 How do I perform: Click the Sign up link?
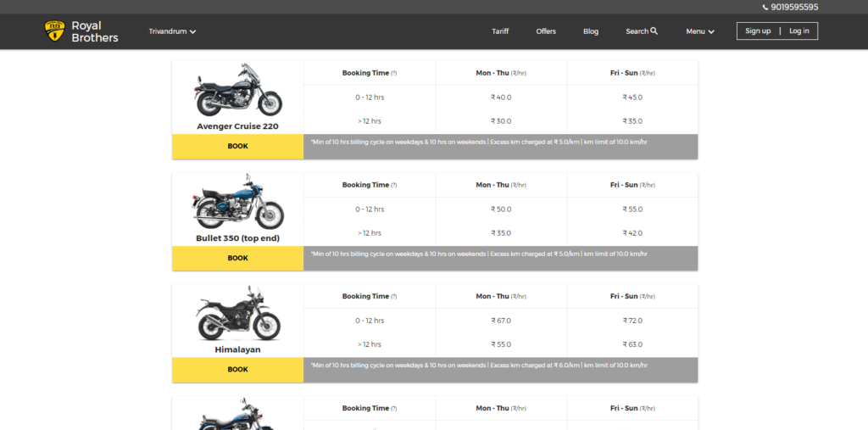tap(758, 31)
